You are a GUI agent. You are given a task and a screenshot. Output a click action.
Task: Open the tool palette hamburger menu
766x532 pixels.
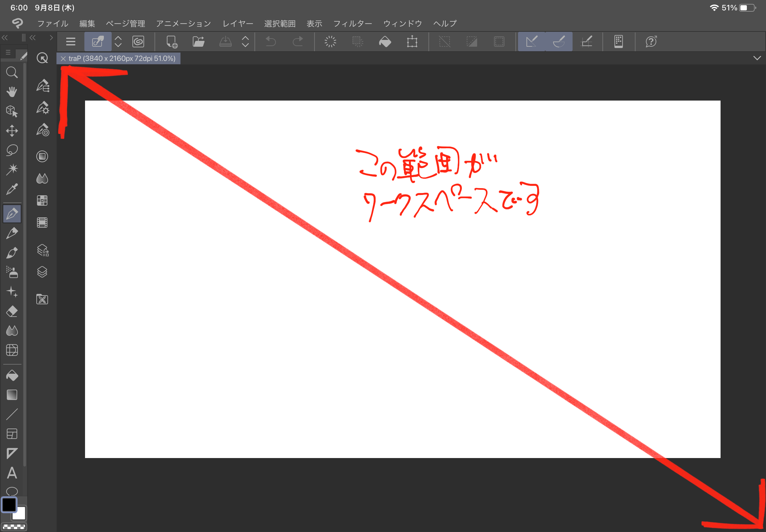point(8,53)
